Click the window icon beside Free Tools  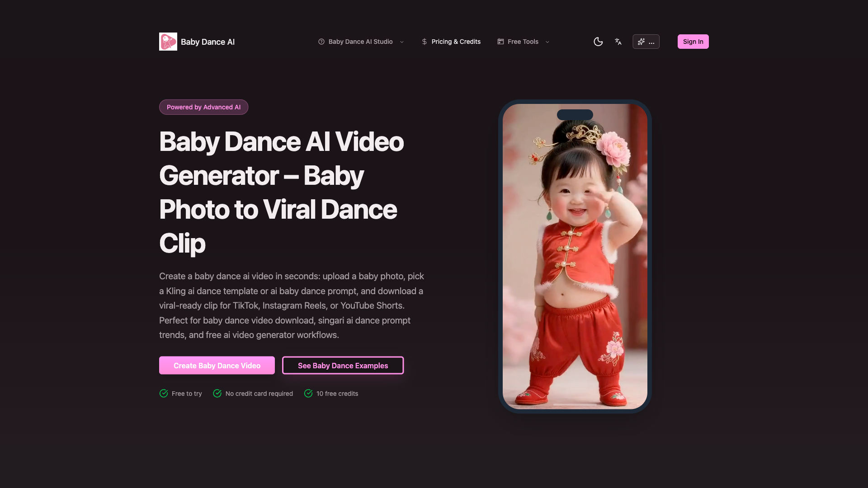pos(500,42)
